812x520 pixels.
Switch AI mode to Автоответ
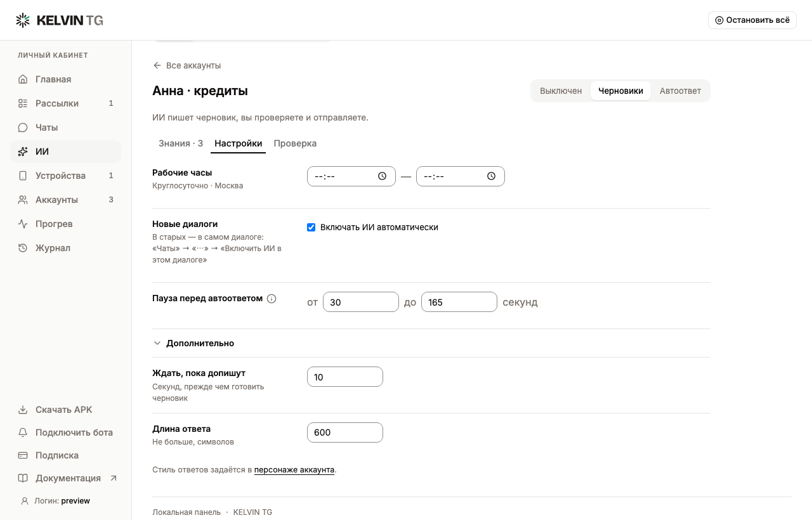click(x=680, y=91)
